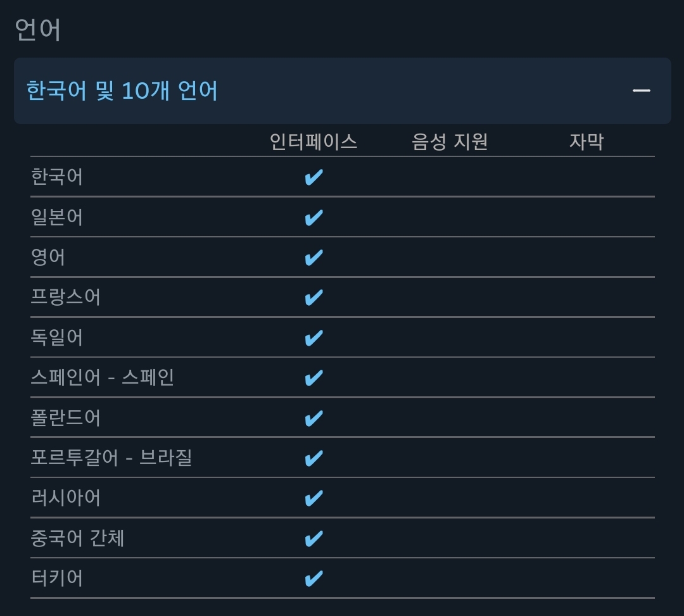The height and width of the screenshot is (616, 684).
Task: Click the 중국어 간체 interface checkmark
Action: 313,538
